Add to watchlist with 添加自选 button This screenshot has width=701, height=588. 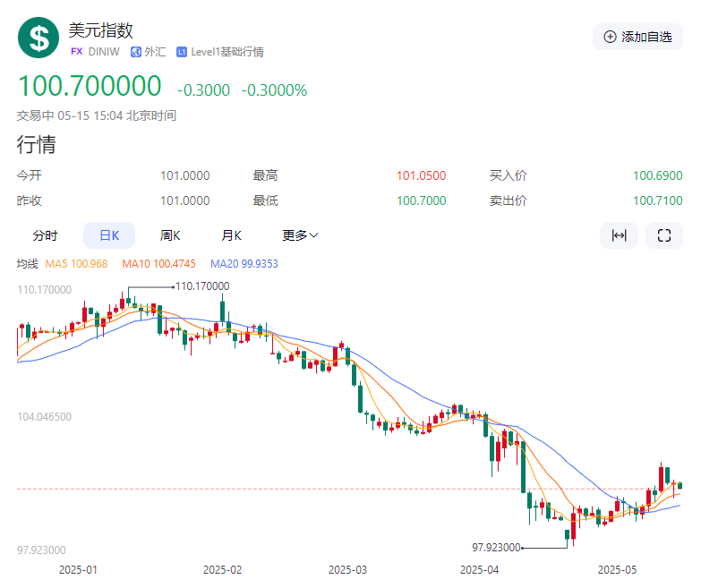point(637,37)
